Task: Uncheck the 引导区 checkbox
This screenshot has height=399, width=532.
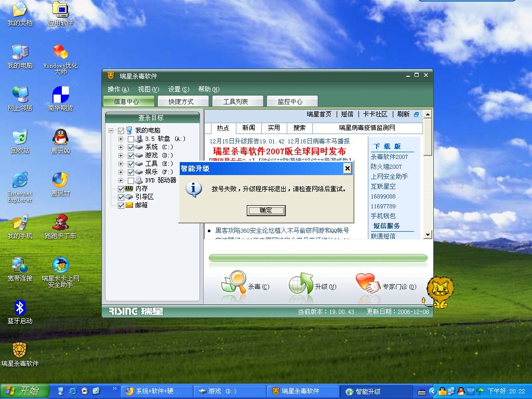Action: pos(121,197)
